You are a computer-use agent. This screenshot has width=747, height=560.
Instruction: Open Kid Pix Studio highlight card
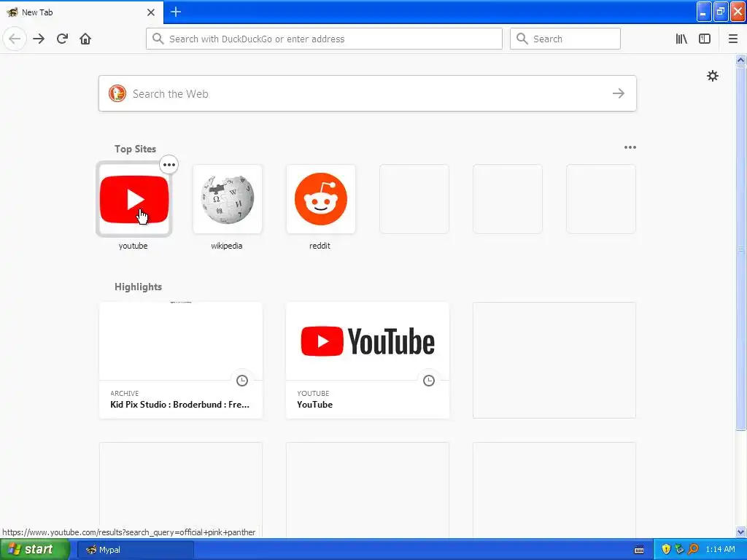pos(181,360)
